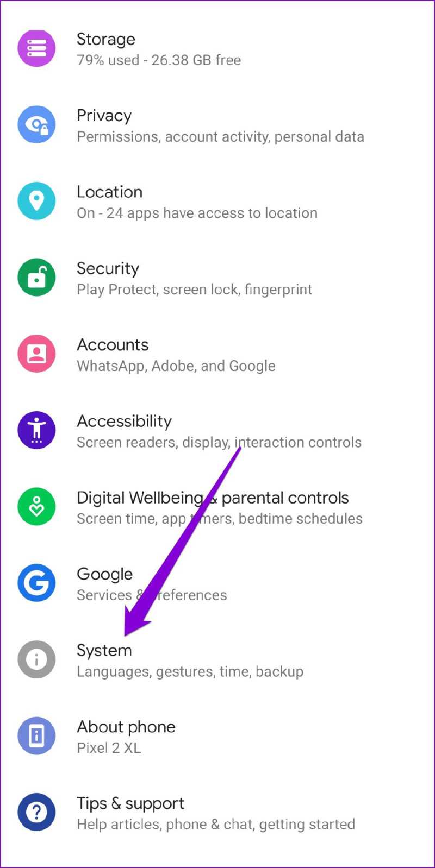Tap the Google G logo icon
The width and height of the screenshot is (435, 868).
tap(36, 583)
